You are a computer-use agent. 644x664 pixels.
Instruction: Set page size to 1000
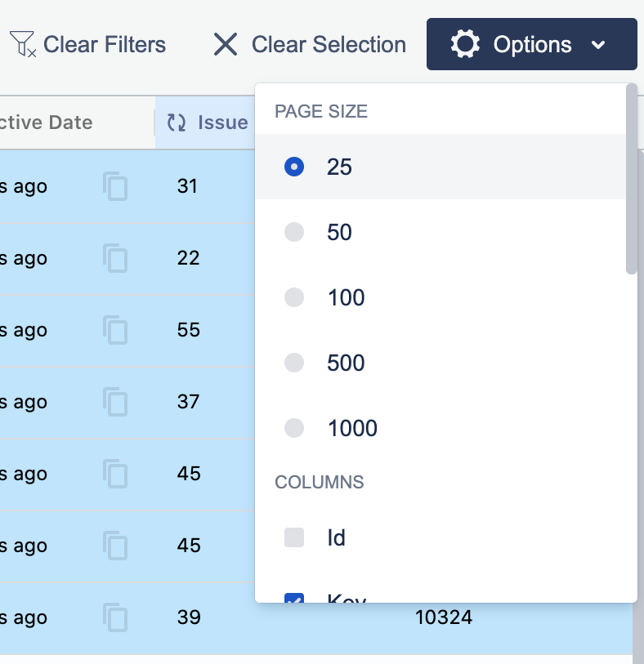click(294, 428)
